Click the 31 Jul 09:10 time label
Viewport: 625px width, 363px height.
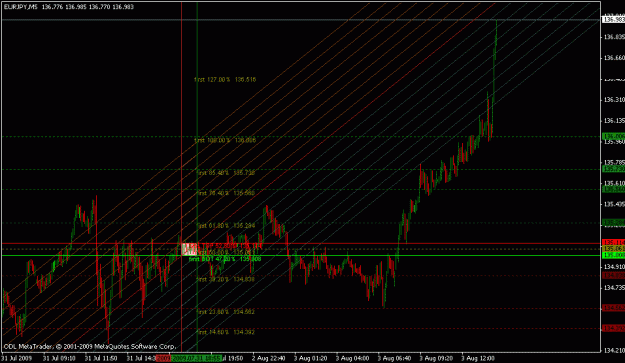[59, 358]
